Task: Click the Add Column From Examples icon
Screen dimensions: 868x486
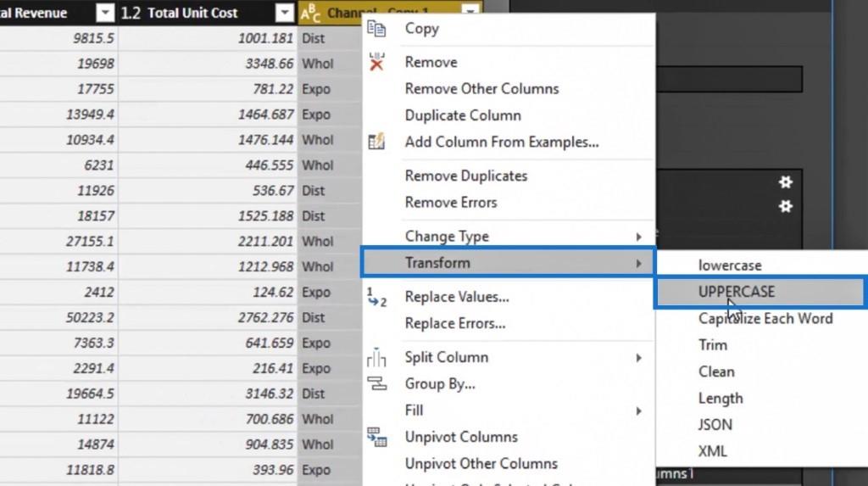Action: coord(376,142)
